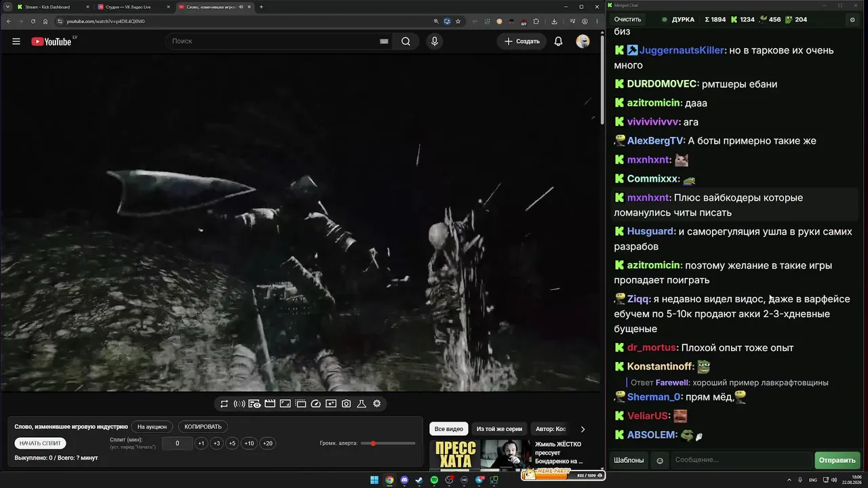This screenshot has width=868, height=488.
Task: Send the chat message with Отправить
Action: 837,461
